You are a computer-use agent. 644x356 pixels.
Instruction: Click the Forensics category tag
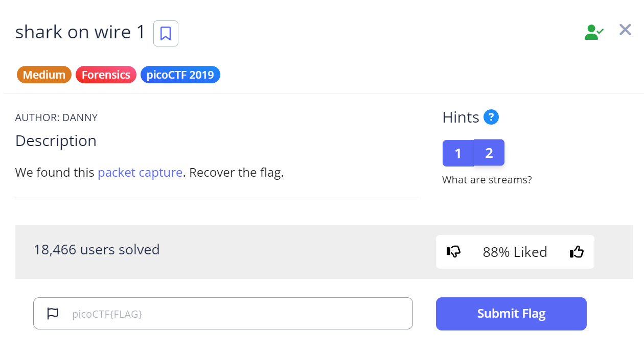click(x=106, y=75)
